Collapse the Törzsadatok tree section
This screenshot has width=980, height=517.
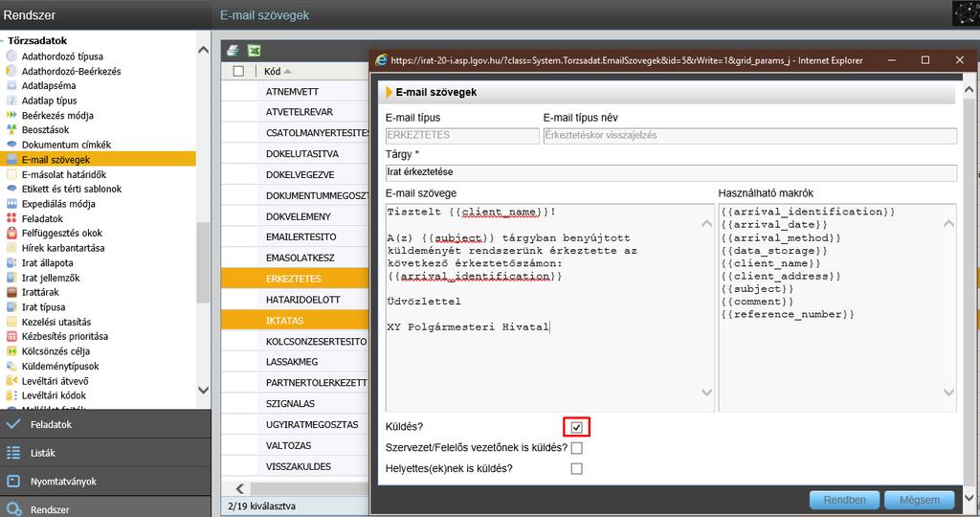point(3,40)
